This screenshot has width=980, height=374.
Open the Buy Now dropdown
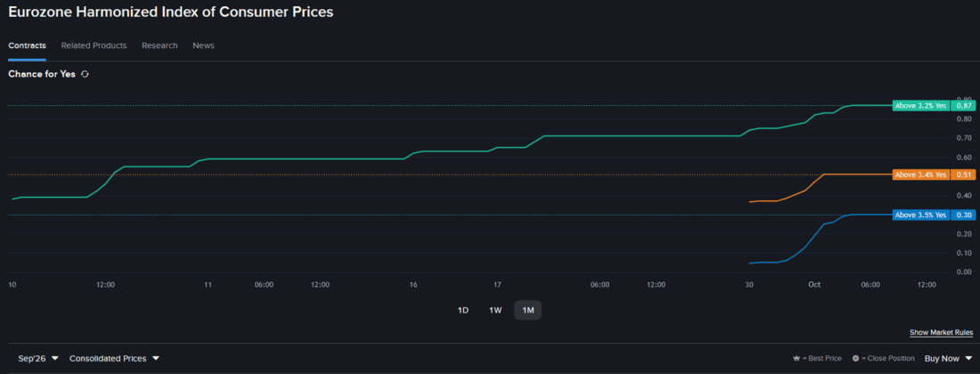click(x=948, y=358)
